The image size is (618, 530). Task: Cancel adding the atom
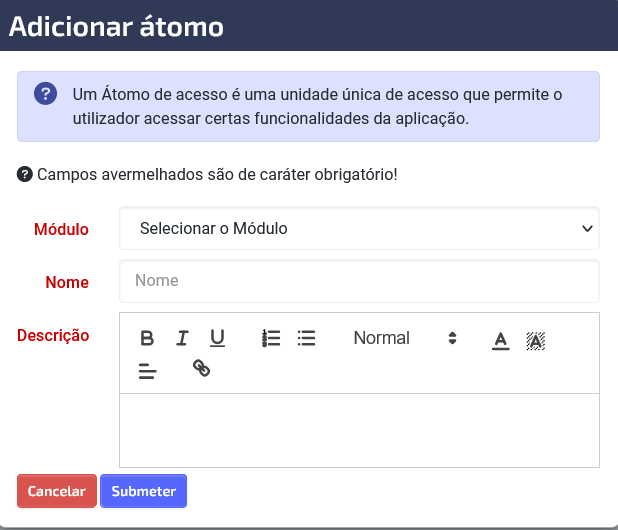point(57,491)
